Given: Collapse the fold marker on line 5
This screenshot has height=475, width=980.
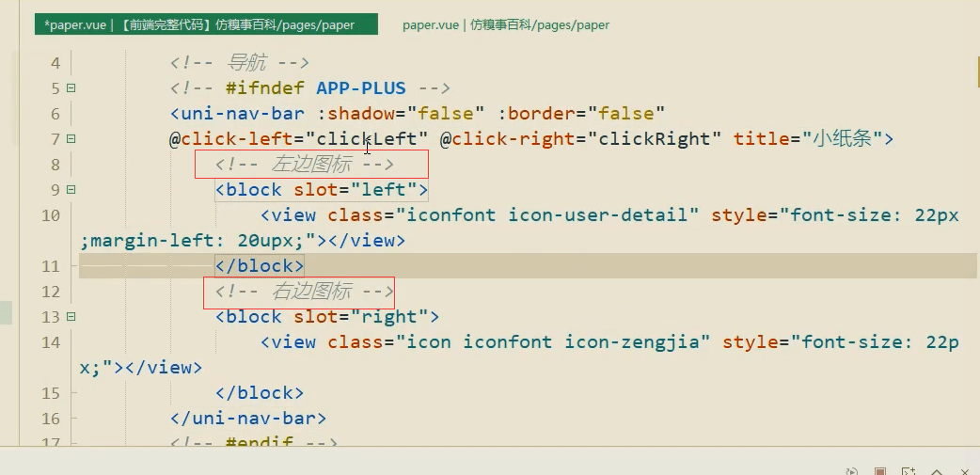Looking at the screenshot, I should click(71, 88).
